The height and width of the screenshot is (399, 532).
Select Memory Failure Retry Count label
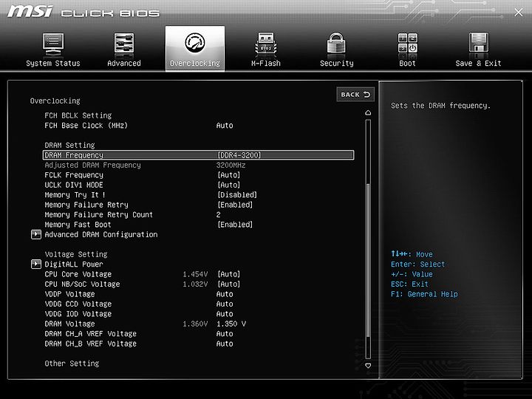pyautogui.click(x=98, y=215)
